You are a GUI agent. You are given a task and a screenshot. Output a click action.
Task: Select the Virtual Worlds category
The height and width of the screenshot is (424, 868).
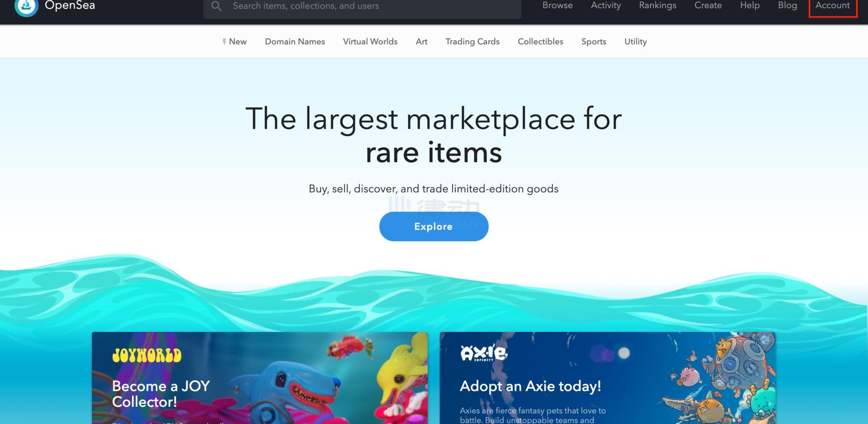[370, 42]
